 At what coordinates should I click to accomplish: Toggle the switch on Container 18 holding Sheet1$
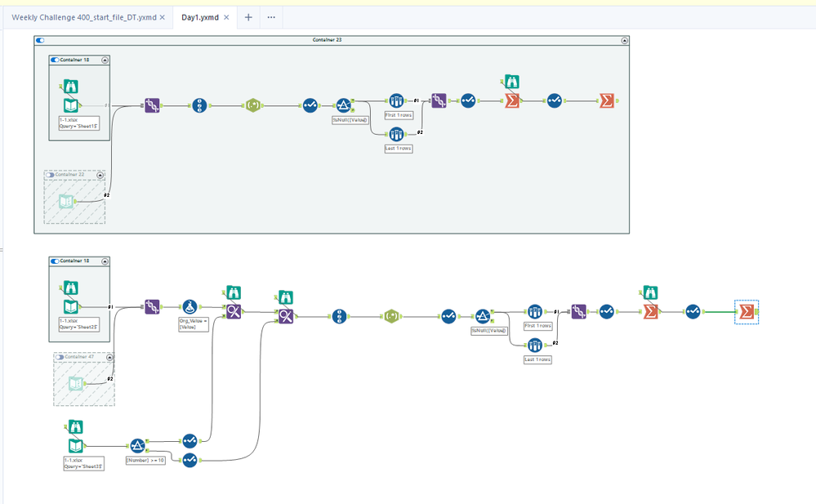[55, 60]
